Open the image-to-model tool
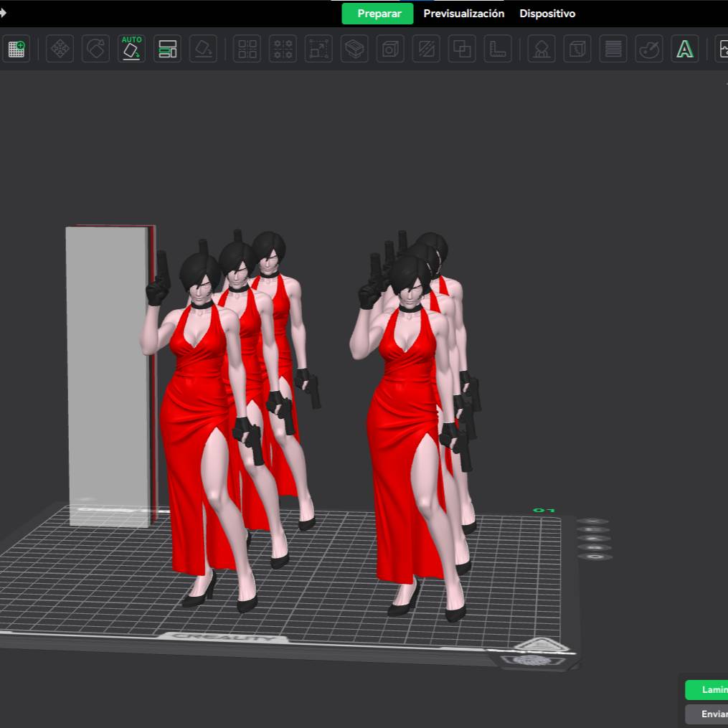This screenshot has height=728, width=728. pyautogui.click(x=724, y=49)
